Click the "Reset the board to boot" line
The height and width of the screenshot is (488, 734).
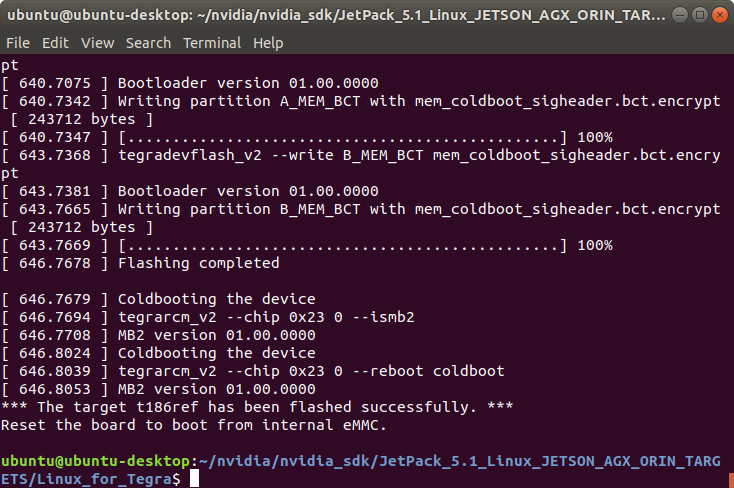194,425
